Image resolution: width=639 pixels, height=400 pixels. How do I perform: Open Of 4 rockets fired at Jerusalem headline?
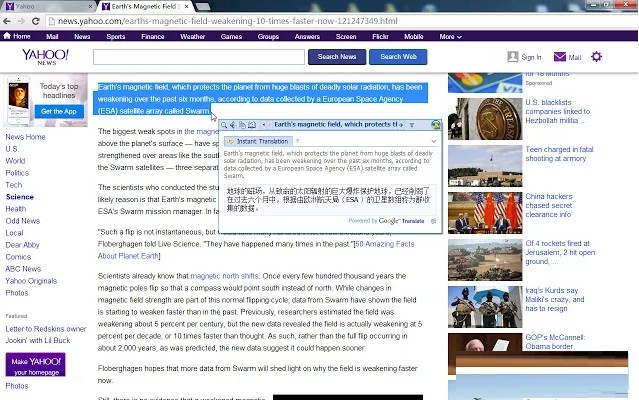point(560,252)
